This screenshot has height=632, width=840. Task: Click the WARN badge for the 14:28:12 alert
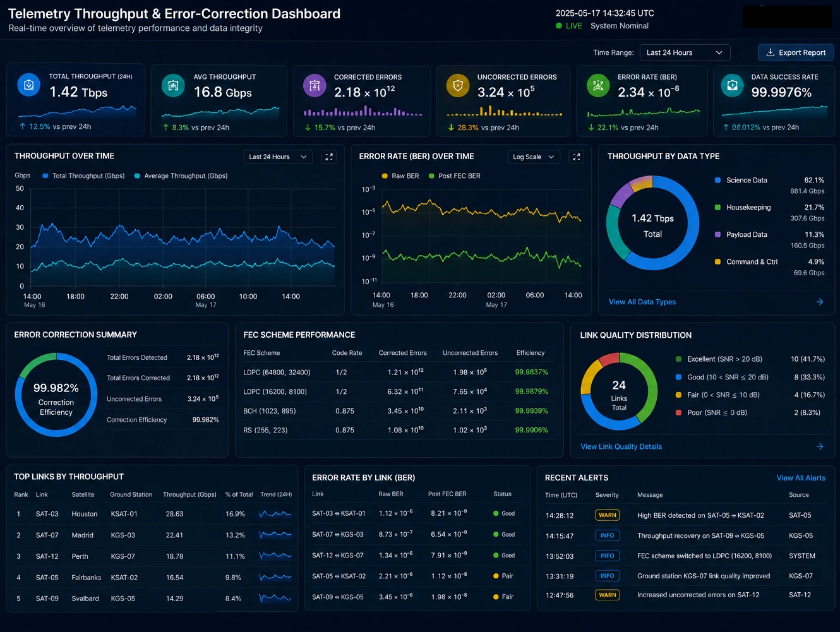coord(608,515)
